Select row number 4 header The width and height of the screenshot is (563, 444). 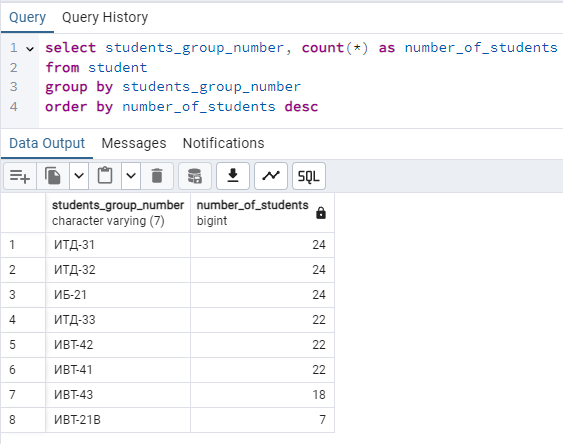(x=23, y=320)
